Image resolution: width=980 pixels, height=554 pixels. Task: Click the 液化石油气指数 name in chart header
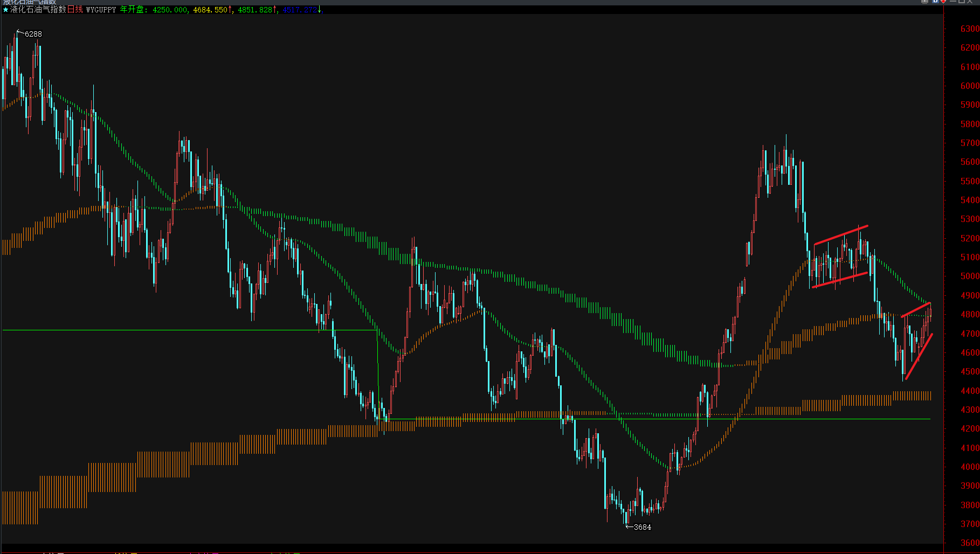[x=38, y=10]
